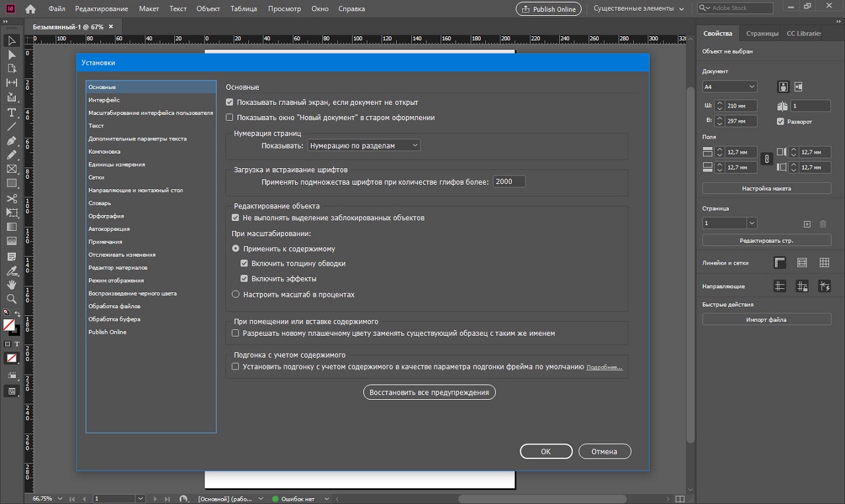Viewport: 845px width, 504px height.
Task: Open the 'Нумерацию по разделам' dropdown
Action: tap(364, 145)
